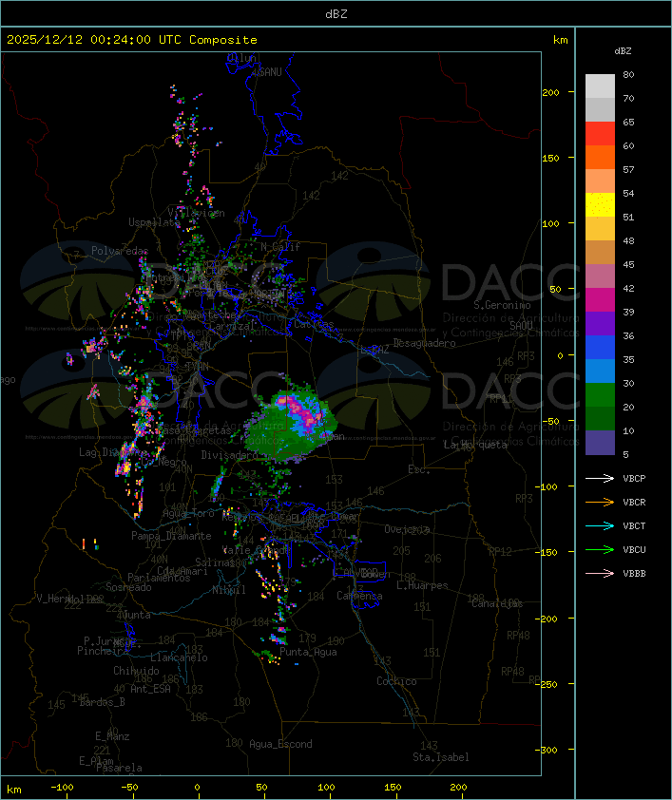Viewport: 672px width, 800px height.
Task: Click the Desaguadero place label
Action: tap(424, 343)
